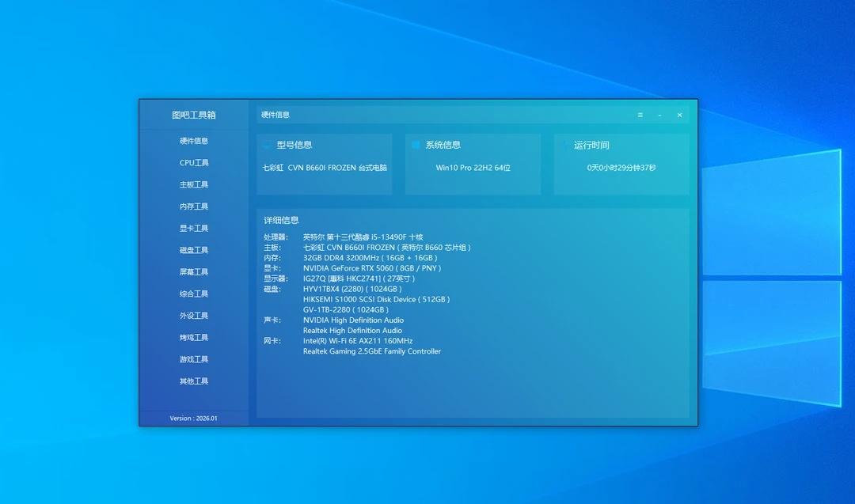This screenshot has width=855, height=504.
Task: Click the 运行时间 card heading
Action: point(591,145)
